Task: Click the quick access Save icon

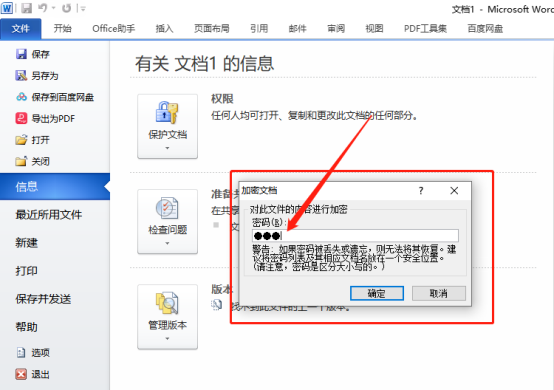Action: click(x=26, y=8)
